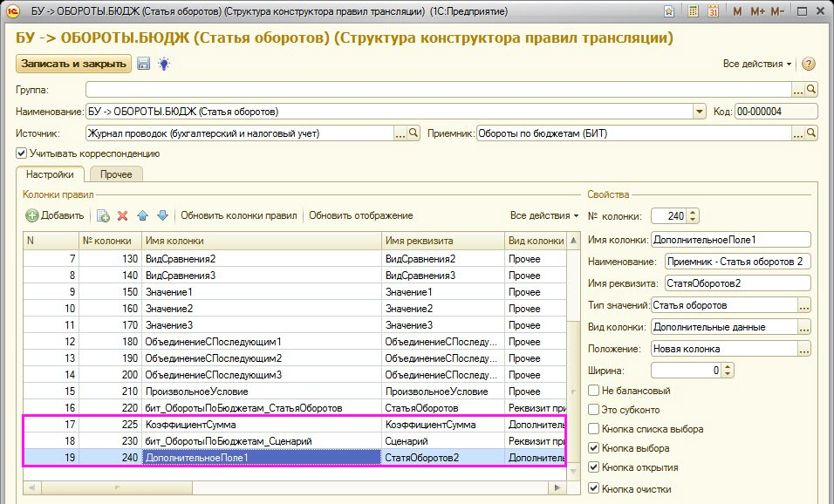
Task: Switch to the Прочее tab
Action: (116, 174)
